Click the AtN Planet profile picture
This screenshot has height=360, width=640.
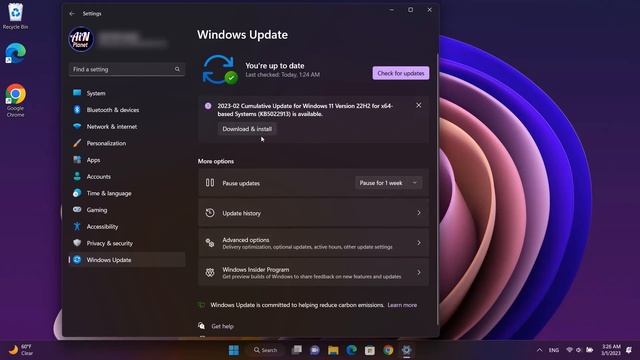[x=81, y=39]
